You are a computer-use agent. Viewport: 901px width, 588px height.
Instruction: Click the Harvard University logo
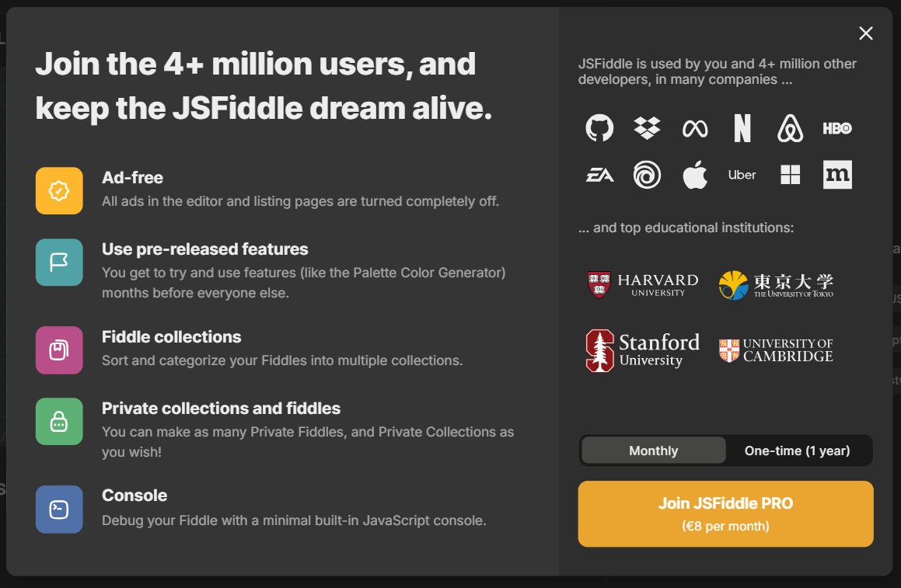642,285
